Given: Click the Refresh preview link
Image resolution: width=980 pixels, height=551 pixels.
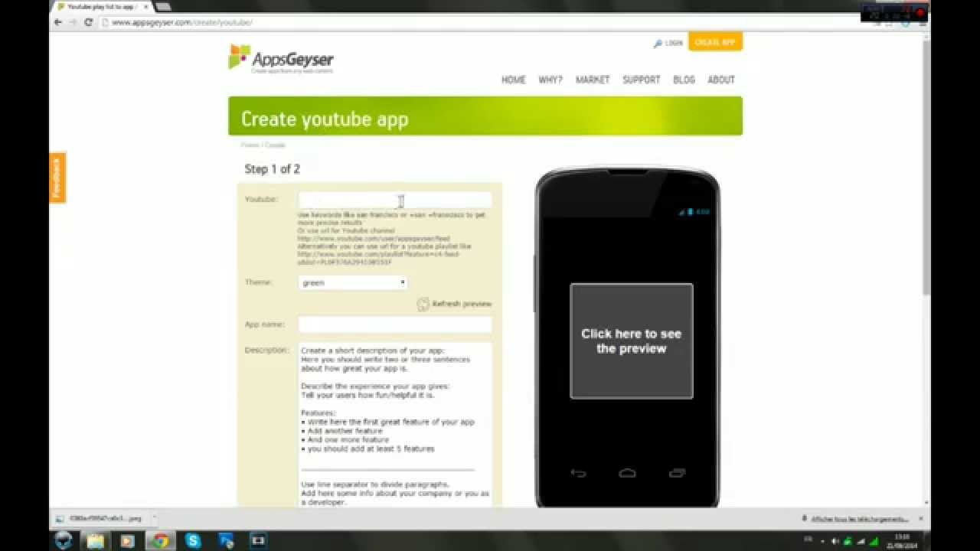Looking at the screenshot, I should [462, 304].
